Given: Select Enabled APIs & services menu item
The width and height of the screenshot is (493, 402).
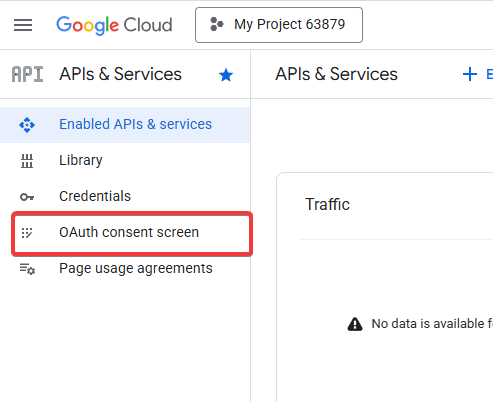Looking at the screenshot, I should coord(125,125).
